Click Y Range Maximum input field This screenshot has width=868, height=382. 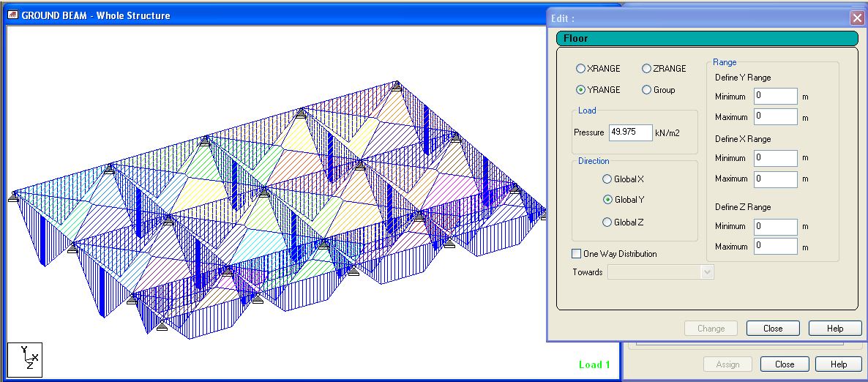776,117
